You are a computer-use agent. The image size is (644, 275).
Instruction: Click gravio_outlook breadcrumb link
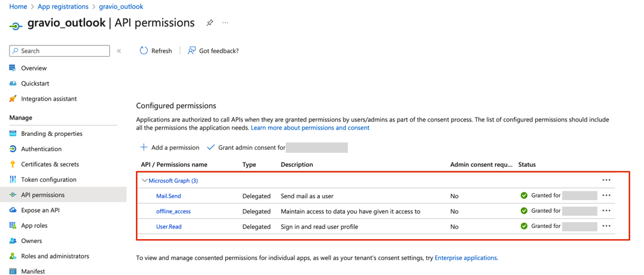(x=121, y=6)
